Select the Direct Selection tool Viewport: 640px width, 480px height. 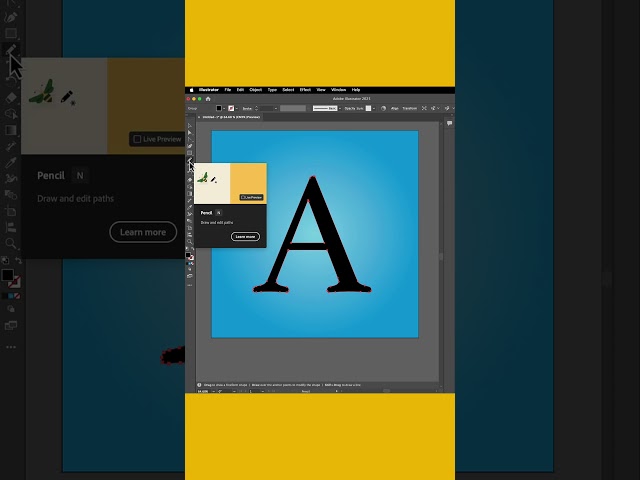pyautogui.click(x=189, y=133)
